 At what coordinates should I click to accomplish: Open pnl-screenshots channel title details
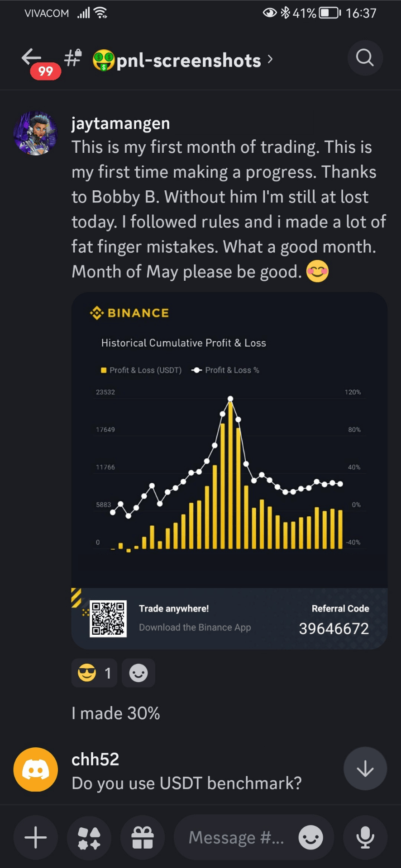(x=188, y=61)
